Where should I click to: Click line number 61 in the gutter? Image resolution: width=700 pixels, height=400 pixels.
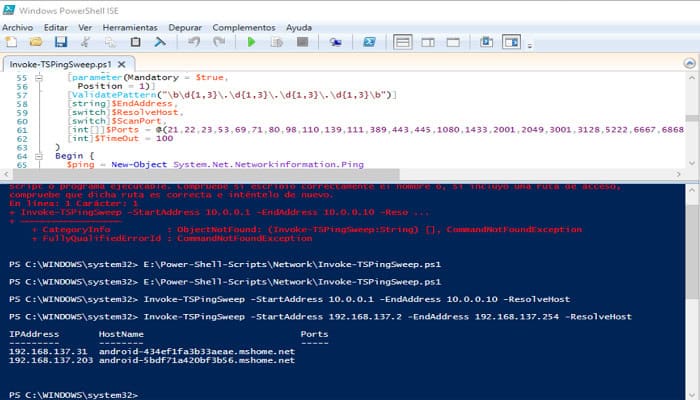22,130
